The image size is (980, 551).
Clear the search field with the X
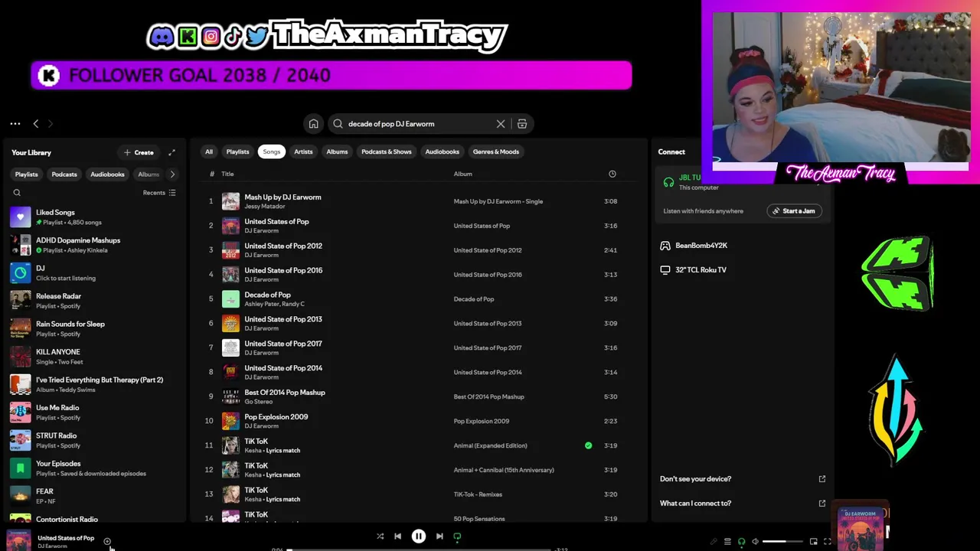pos(501,124)
